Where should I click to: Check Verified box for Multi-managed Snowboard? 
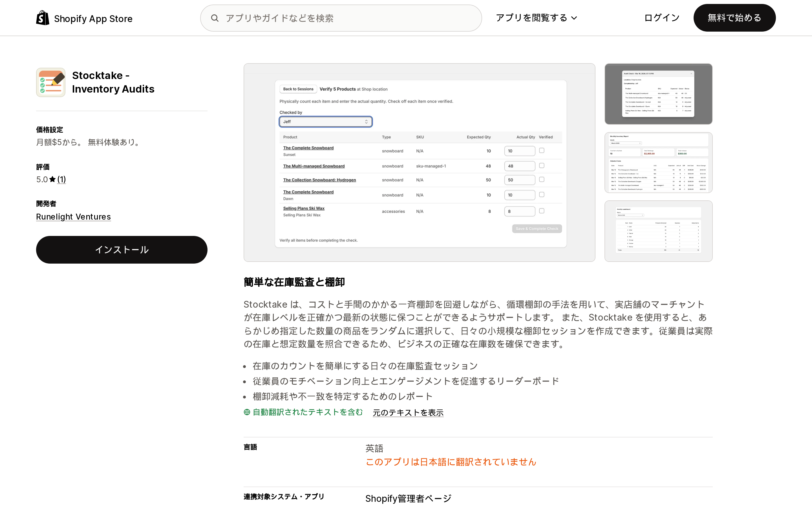pyautogui.click(x=542, y=166)
